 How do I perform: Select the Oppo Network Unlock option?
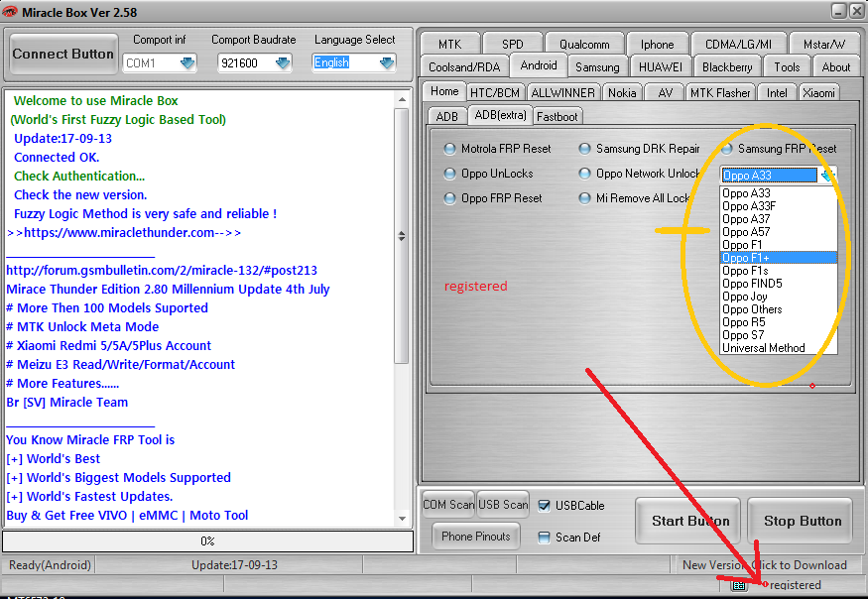(584, 174)
